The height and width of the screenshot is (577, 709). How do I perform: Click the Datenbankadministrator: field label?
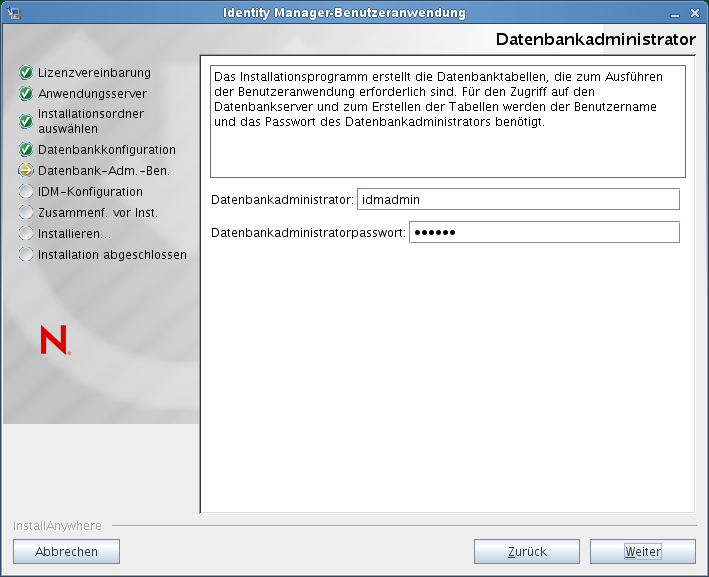pos(282,199)
